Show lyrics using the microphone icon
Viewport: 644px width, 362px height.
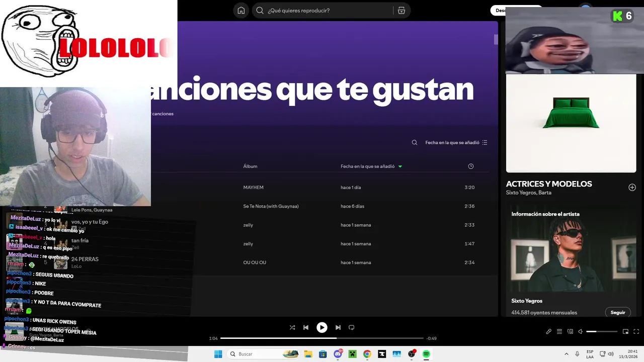[x=549, y=331]
